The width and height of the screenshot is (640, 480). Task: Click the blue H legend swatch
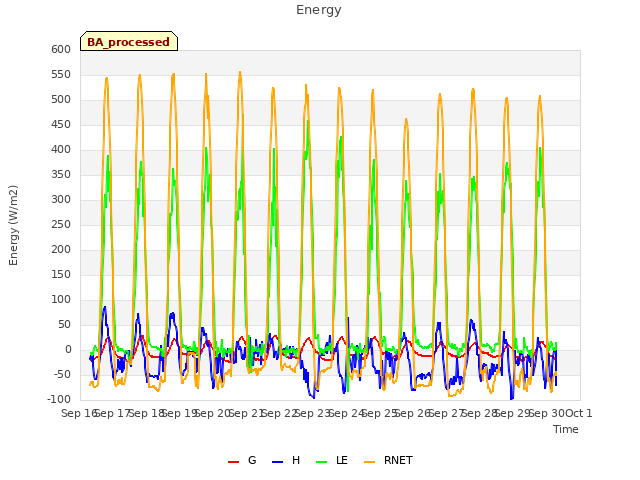278,462
